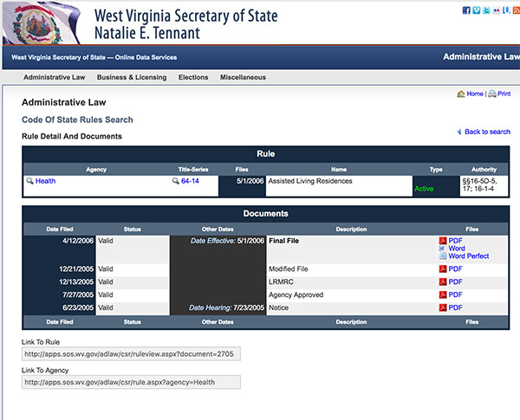Click the West Virginia Secretary of State title

click(186, 16)
